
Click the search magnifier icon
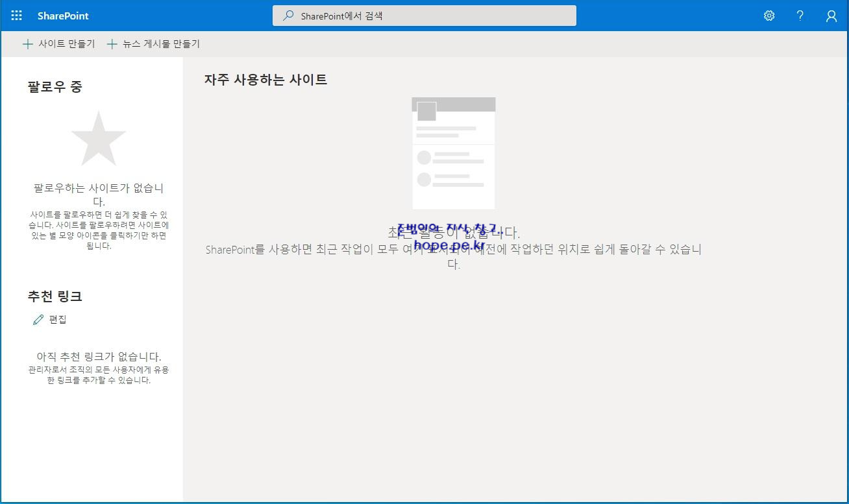[x=288, y=16]
